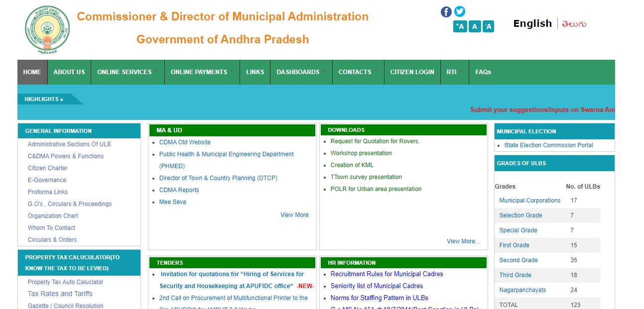Switch language to Telugu
Screen dimensions: 644x309
(574, 24)
